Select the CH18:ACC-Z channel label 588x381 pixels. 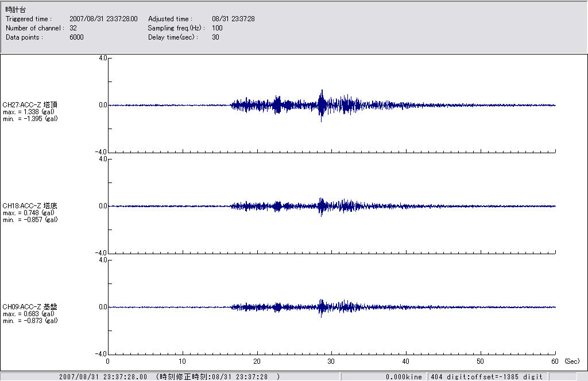tap(30, 205)
